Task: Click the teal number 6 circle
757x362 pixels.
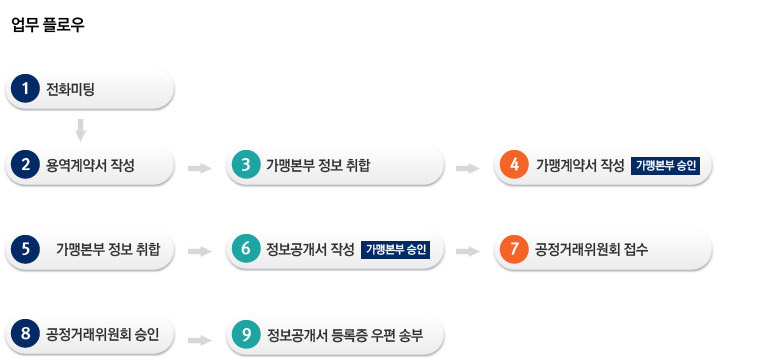Action: [x=246, y=250]
